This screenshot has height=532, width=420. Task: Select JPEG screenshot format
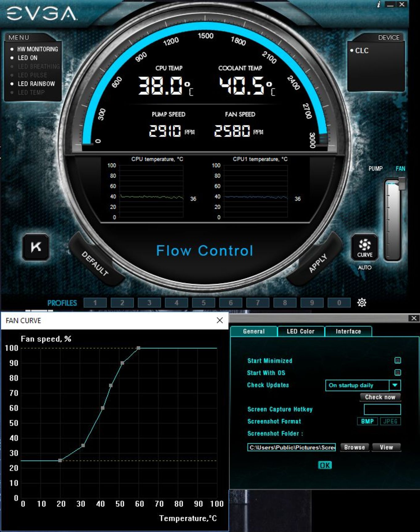(x=390, y=421)
